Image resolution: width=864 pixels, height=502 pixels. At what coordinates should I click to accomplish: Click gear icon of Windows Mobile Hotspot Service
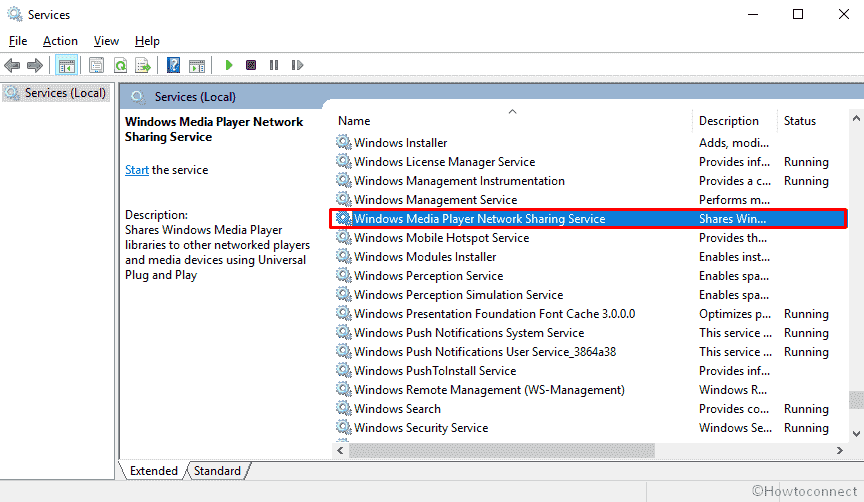coord(344,237)
